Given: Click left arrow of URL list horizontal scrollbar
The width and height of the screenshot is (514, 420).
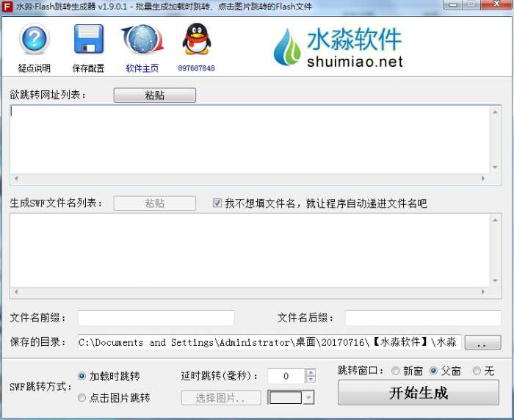Looking at the screenshot, I should tap(15, 178).
